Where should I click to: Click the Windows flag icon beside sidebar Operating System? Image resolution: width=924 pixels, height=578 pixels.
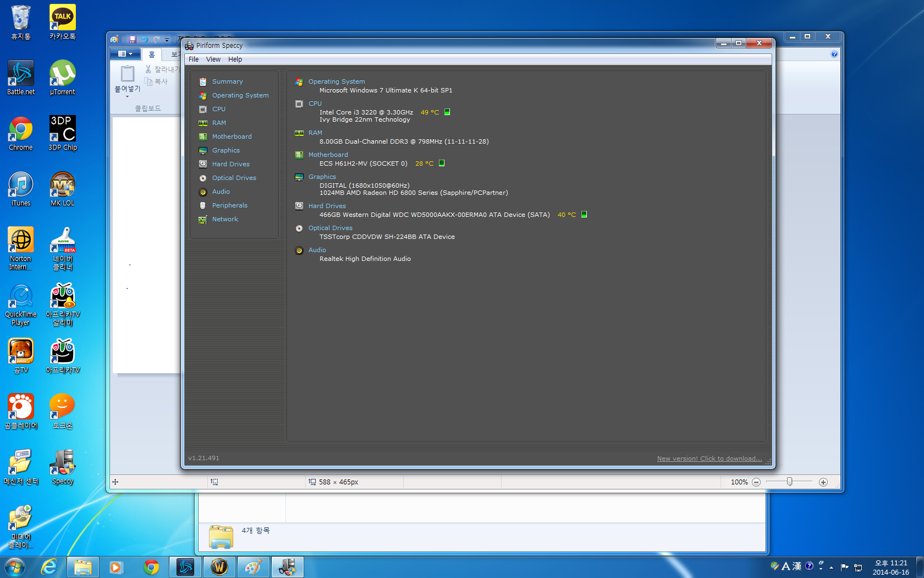203,95
